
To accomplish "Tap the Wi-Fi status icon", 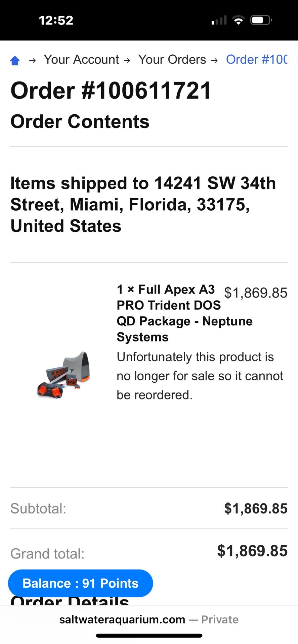I will pos(239,20).
